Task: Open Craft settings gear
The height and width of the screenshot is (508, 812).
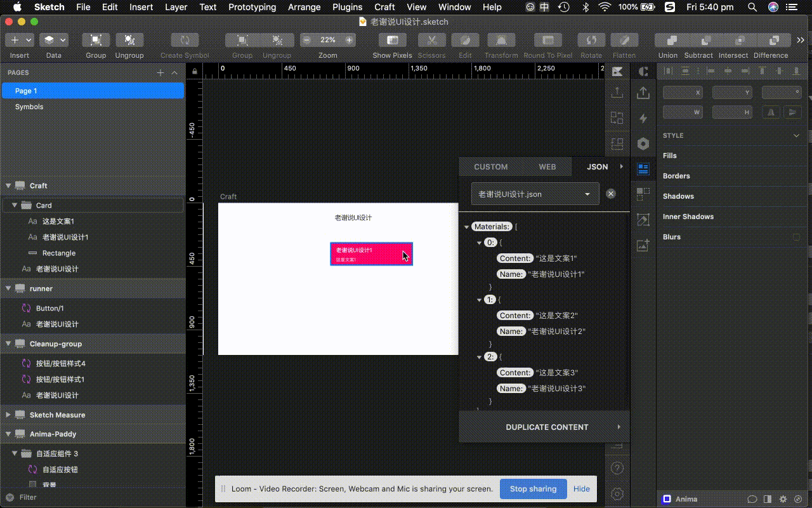Action: point(617,493)
